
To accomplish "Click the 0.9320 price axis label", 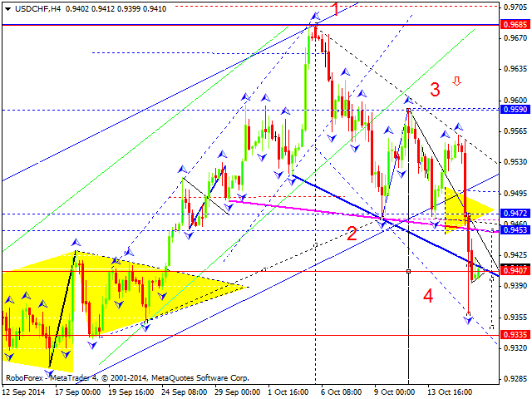I will coord(515,347).
